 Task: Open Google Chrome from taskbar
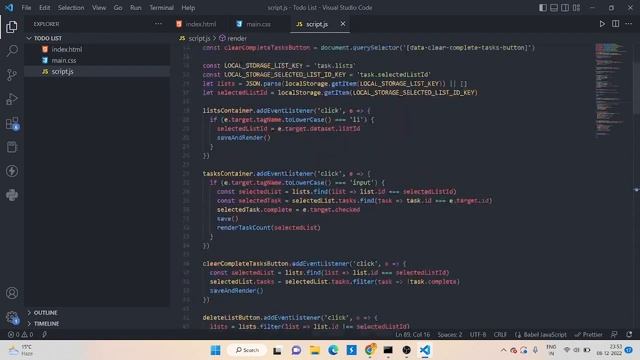(x=370, y=350)
